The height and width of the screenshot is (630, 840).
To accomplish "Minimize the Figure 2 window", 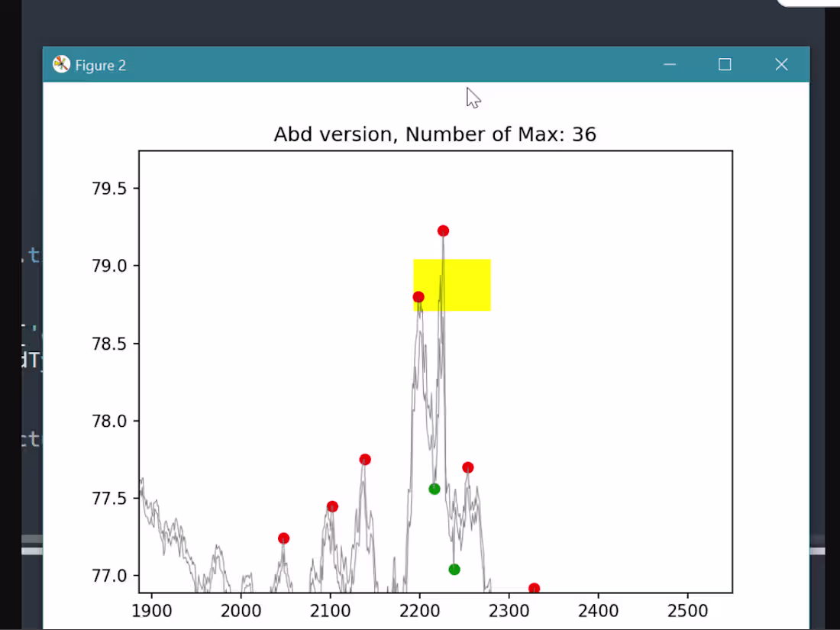I will (670, 64).
